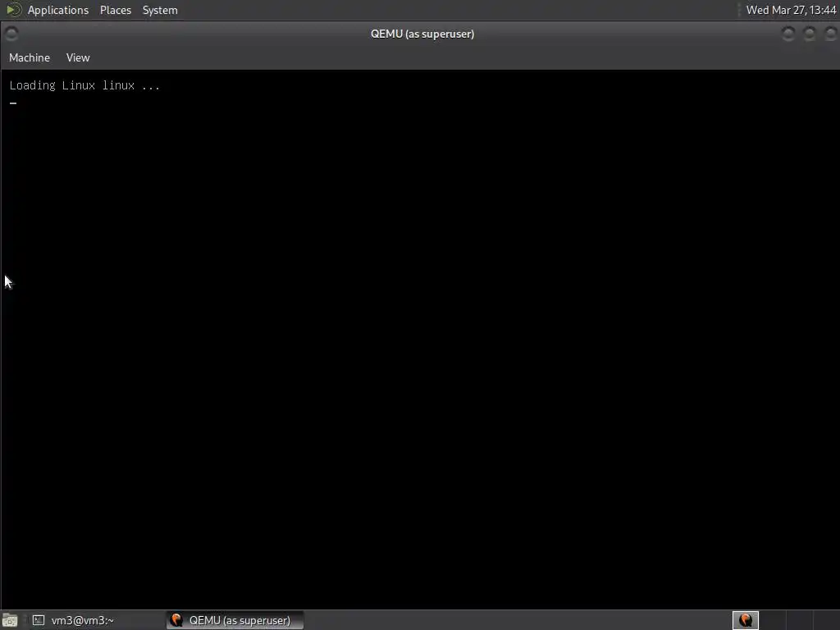Minimize the QEMU window
Image resolution: width=840 pixels, height=630 pixels.
pyautogui.click(x=788, y=34)
